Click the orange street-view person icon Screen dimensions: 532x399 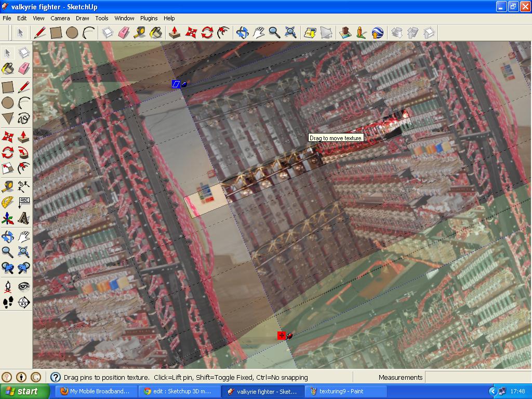[x=361, y=33]
